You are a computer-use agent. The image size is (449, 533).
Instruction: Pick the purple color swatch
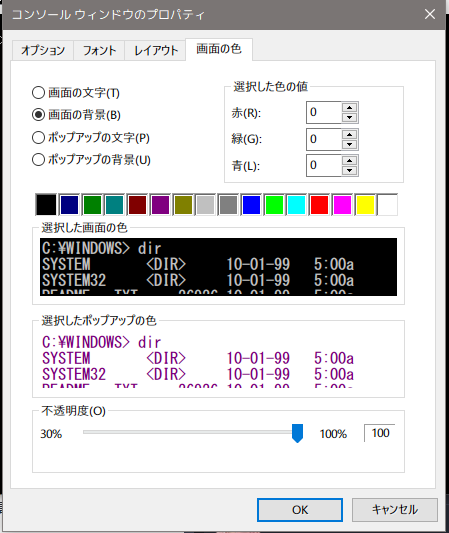pyautogui.click(x=160, y=205)
